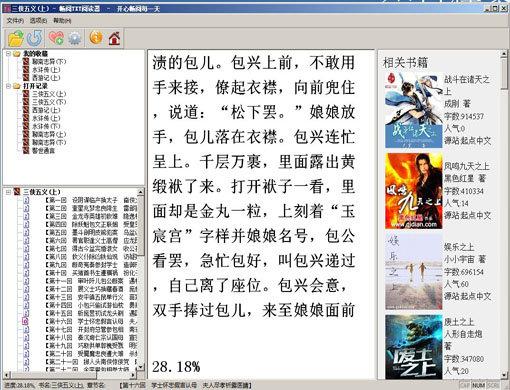Click the app icon in the title bar

pyautogui.click(x=7, y=8)
